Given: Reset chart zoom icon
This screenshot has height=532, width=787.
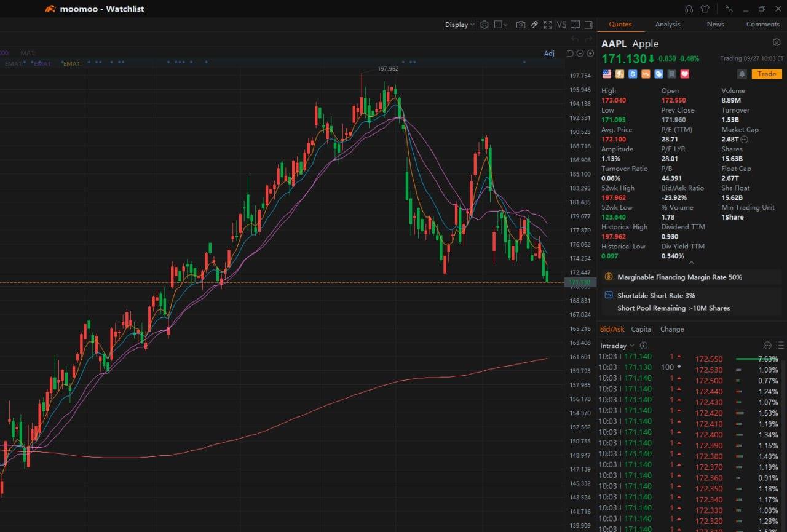Looking at the screenshot, I should pyautogui.click(x=570, y=54).
